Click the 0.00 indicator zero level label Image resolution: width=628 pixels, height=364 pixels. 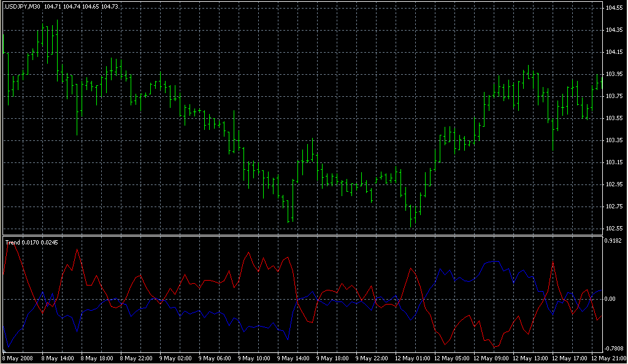[611, 299]
